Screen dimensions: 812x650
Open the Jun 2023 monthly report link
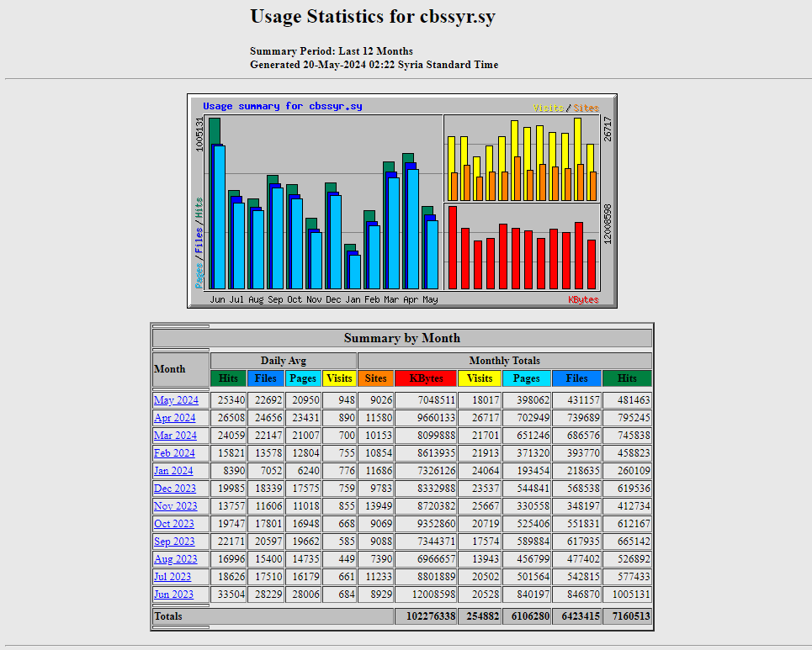click(173, 595)
